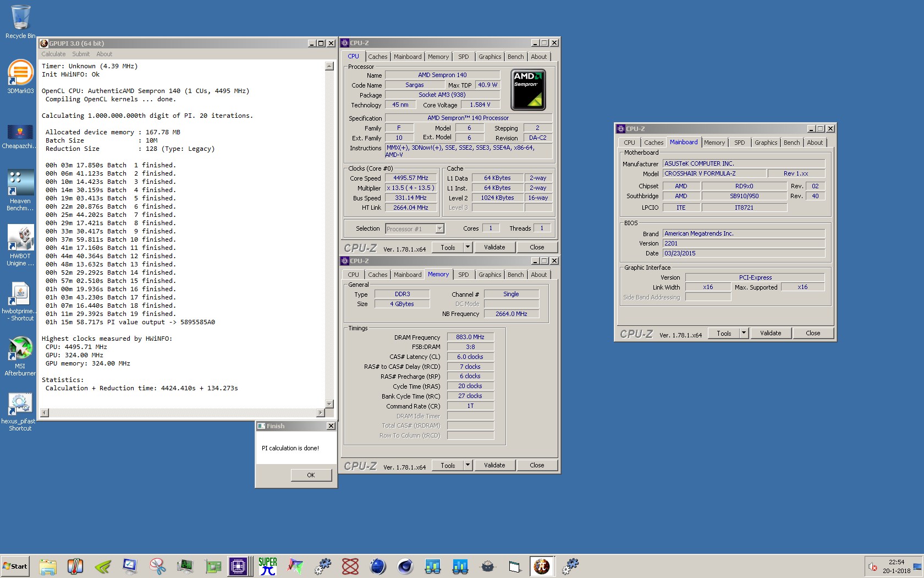Click Close in the CPU tab window
924x578 pixels.
(537, 248)
